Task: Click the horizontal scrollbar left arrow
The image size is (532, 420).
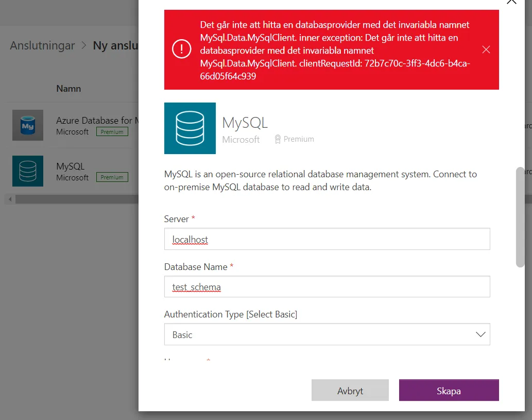Action: pos(10,199)
